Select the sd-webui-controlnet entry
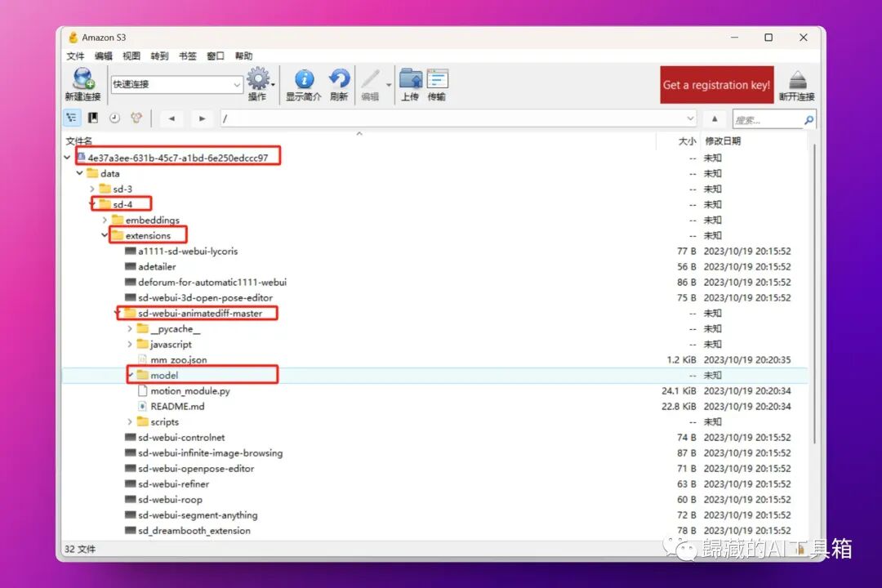Screen dimensions: 882x588 181,438
